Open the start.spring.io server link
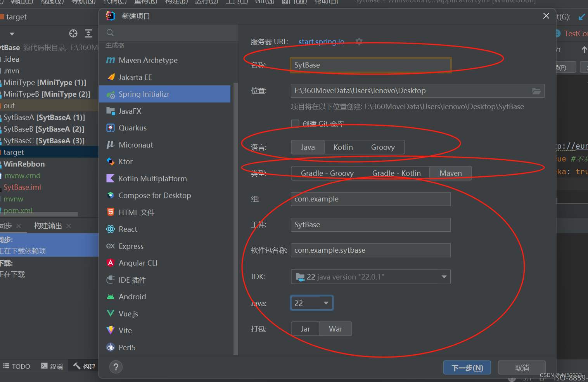The width and height of the screenshot is (588, 382). click(x=321, y=42)
